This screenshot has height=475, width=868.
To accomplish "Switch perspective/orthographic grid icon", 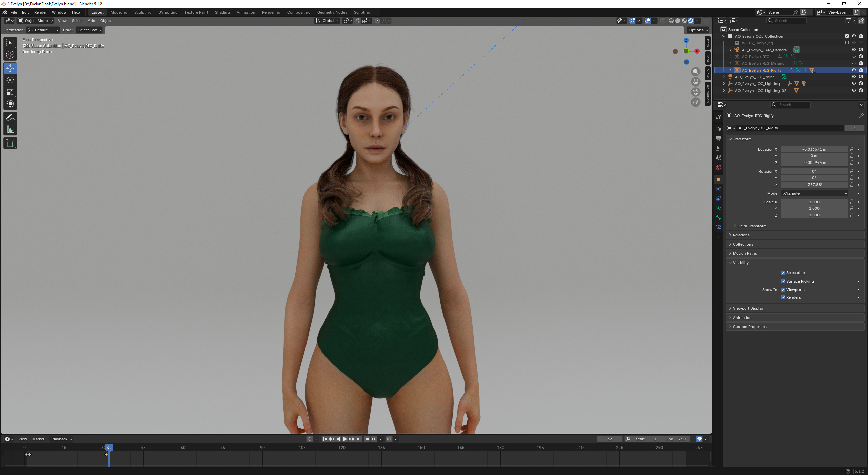I will point(696,102).
